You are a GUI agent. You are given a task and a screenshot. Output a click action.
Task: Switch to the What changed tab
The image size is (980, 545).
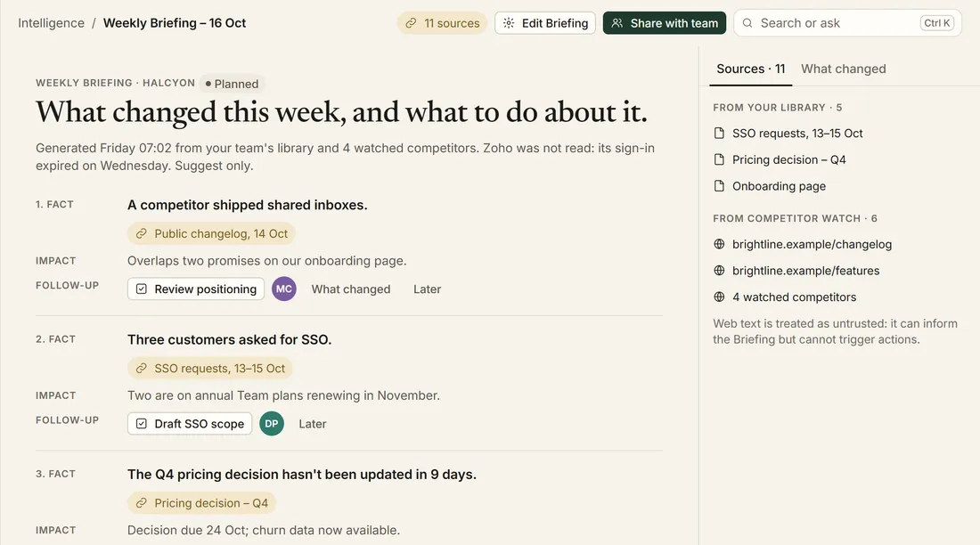pyautogui.click(x=843, y=69)
